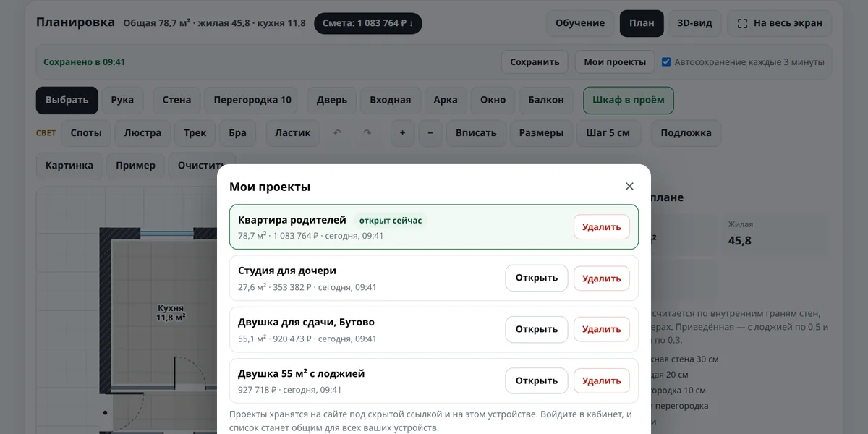Click Мои проекты button in toolbar
The image size is (868, 434).
click(615, 62)
